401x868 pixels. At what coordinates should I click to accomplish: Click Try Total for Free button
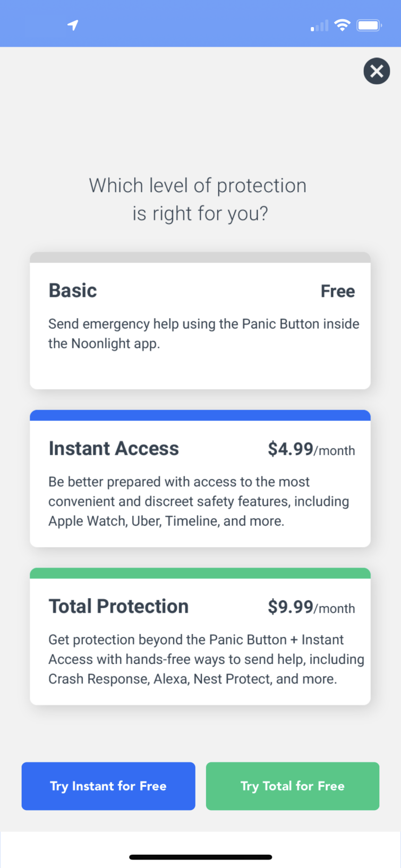[x=293, y=786]
